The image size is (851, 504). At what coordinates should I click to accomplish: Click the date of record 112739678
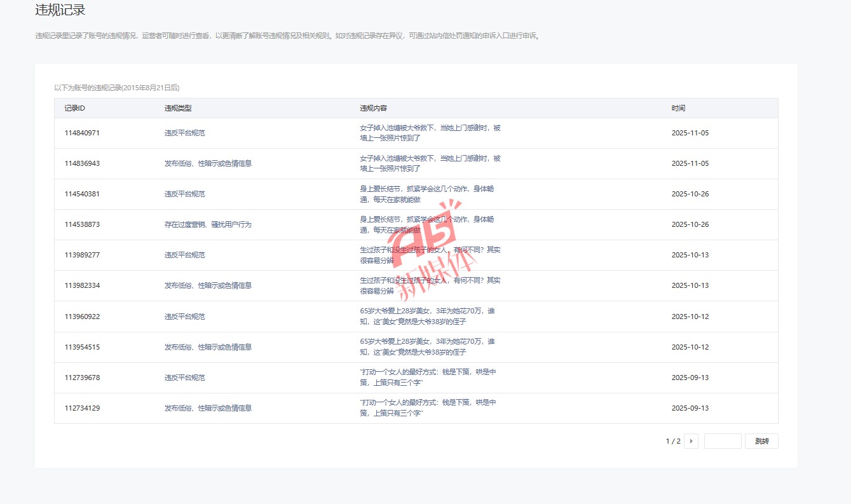[690, 378]
